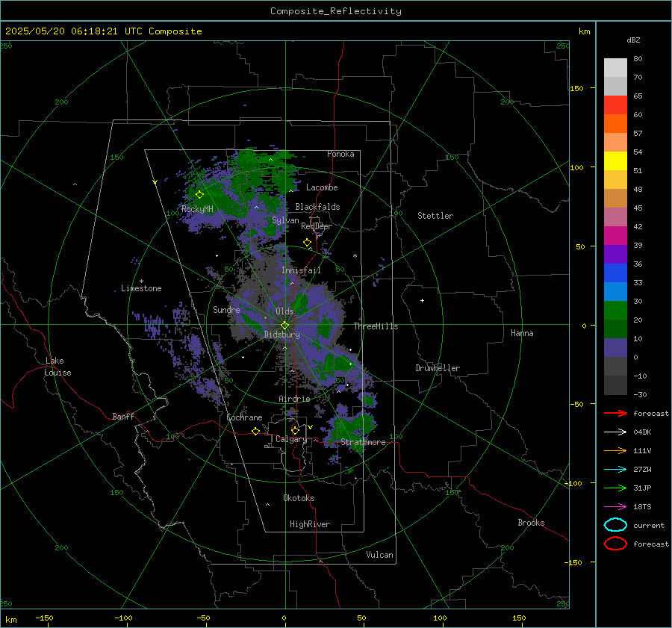
Task: Click the Composite_Reflectivity title
Action: (336, 11)
